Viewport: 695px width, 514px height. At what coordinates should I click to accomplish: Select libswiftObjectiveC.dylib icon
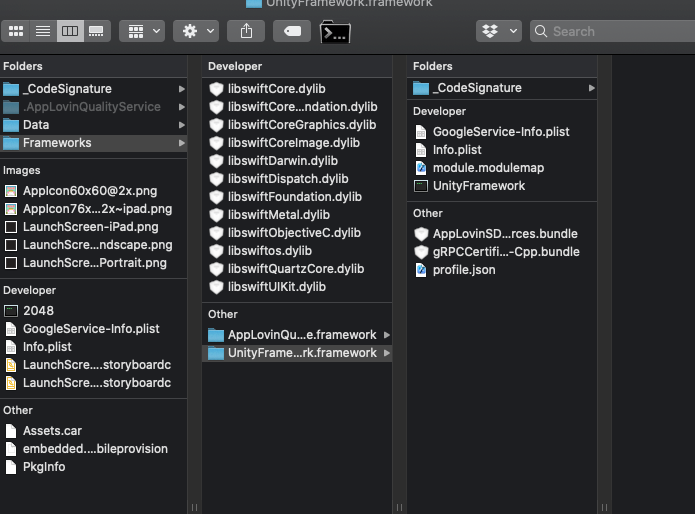tap(216, 233)
